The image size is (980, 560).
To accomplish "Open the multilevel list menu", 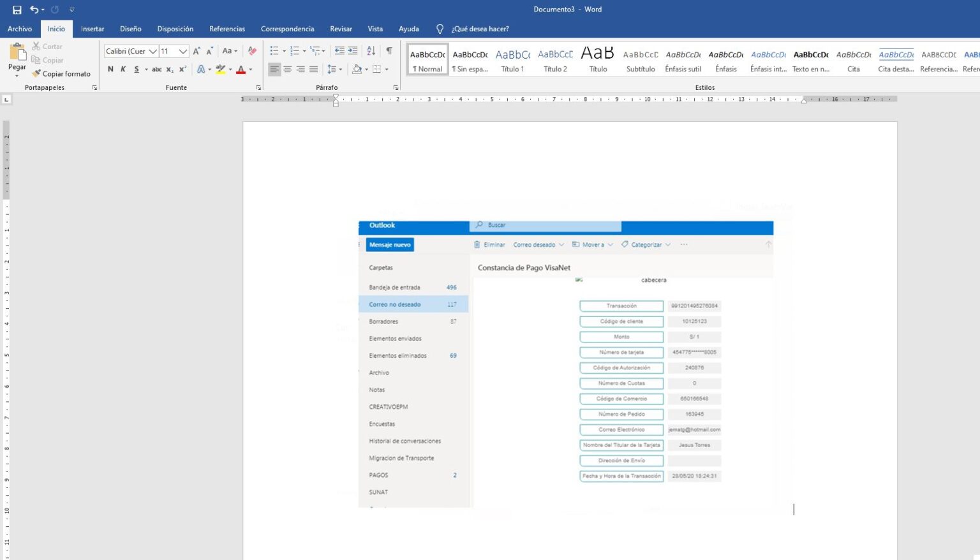I will pos(317,51).
